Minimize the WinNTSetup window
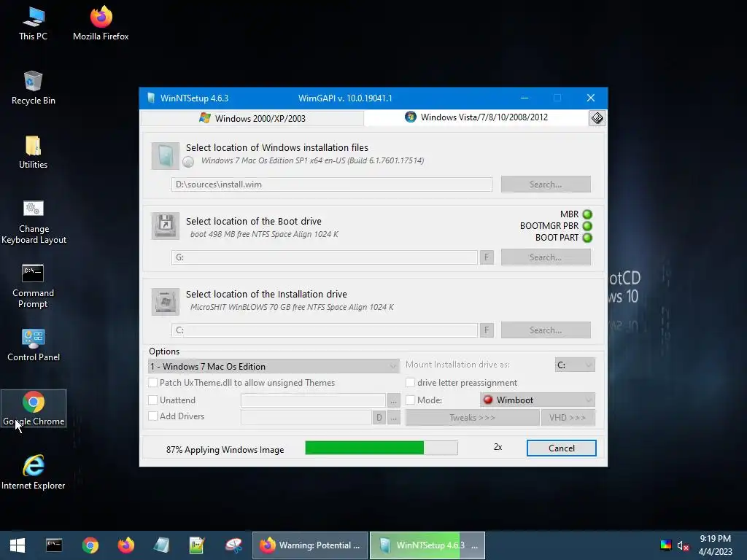747x560 pixels. point(525,98)
